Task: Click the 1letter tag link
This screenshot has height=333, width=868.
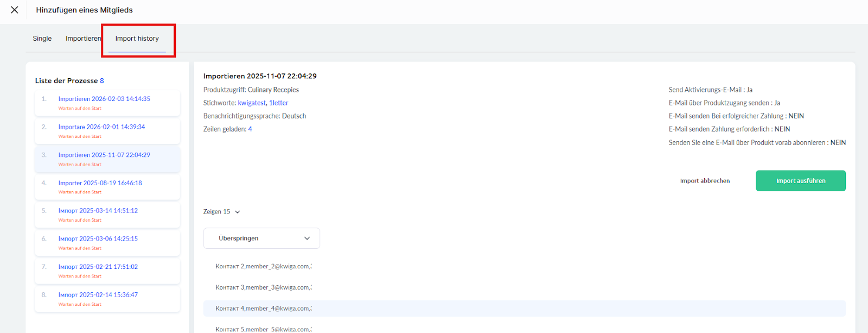Action: click(x=279, y=103)
